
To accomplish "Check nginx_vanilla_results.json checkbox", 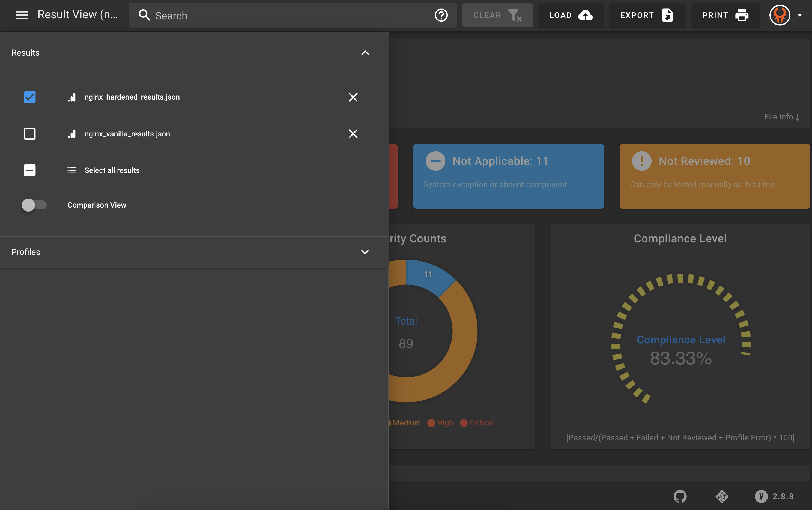I will (x=30, y=134).
